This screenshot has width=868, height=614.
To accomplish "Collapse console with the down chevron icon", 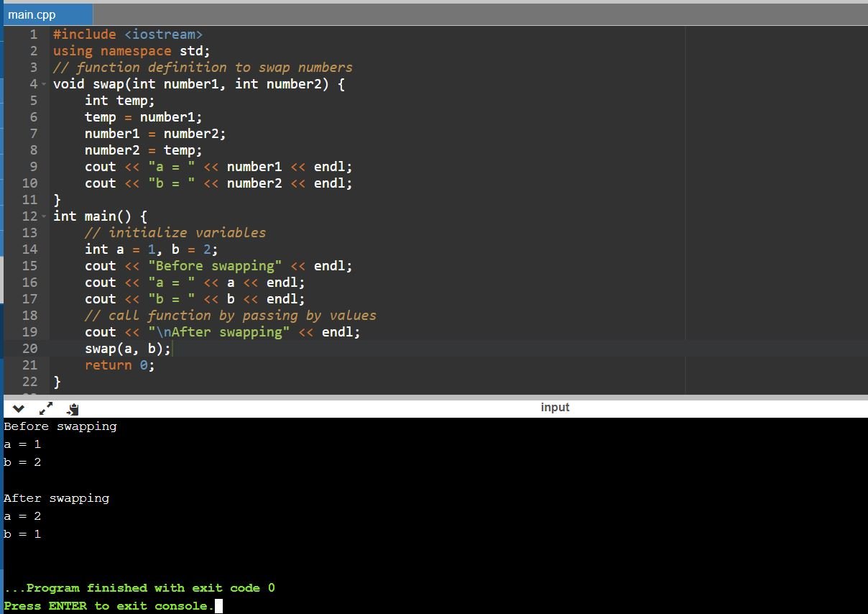I will click(x=19, y=409).
